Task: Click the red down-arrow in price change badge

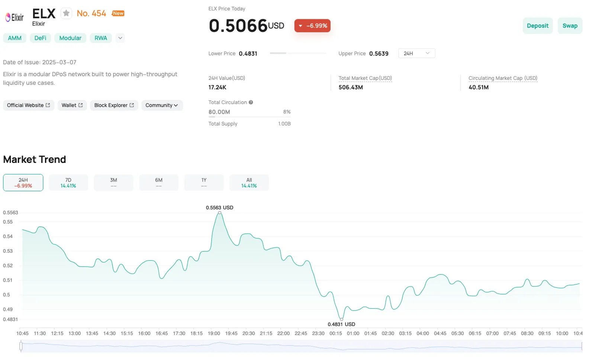Action: click(300, 26)
